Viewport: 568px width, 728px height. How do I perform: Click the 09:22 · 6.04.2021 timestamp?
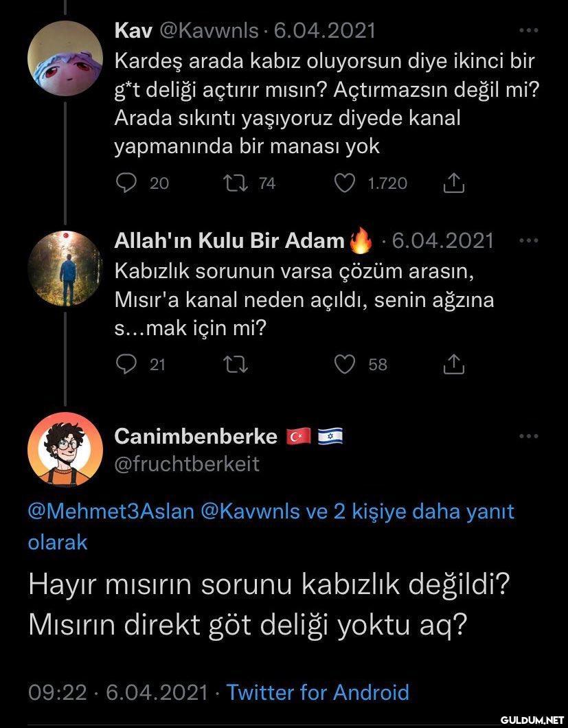(117, 692)
